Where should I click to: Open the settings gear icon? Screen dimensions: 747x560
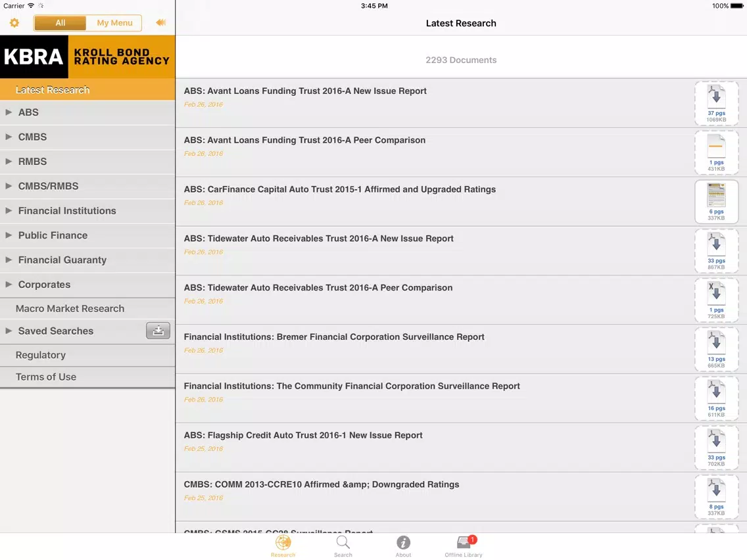tap(14, 23)
